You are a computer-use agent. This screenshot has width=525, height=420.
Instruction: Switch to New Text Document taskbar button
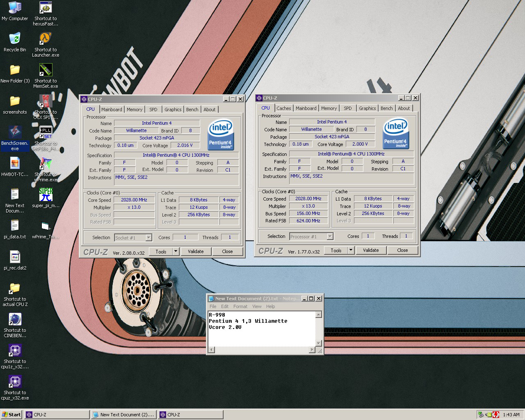click(x=123, y=415)
